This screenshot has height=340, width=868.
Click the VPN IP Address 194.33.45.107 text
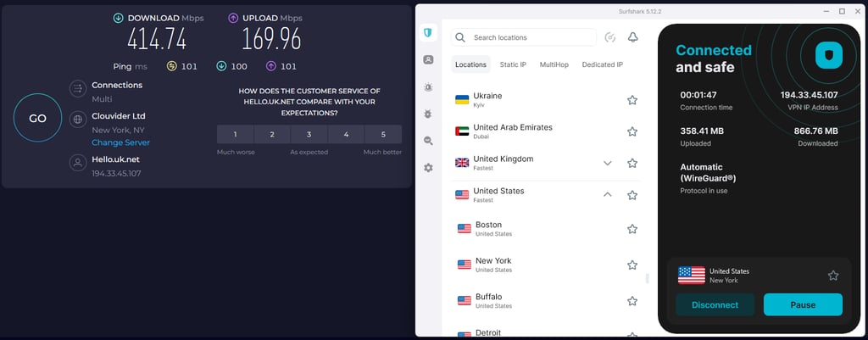click(809, 95)
